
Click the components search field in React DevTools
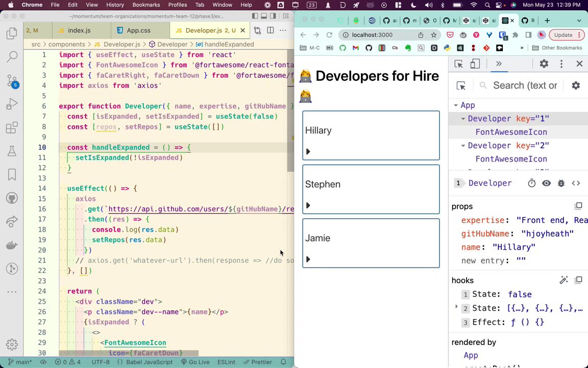[x=525, y=86]
